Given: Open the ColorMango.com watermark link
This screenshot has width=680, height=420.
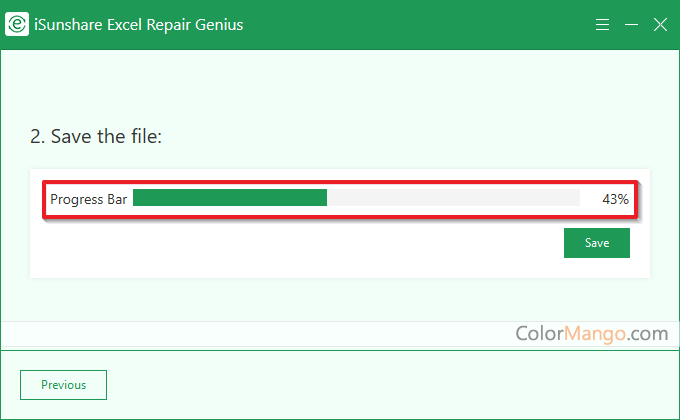Looking at the screenshot, I should [x=591, y=333].
